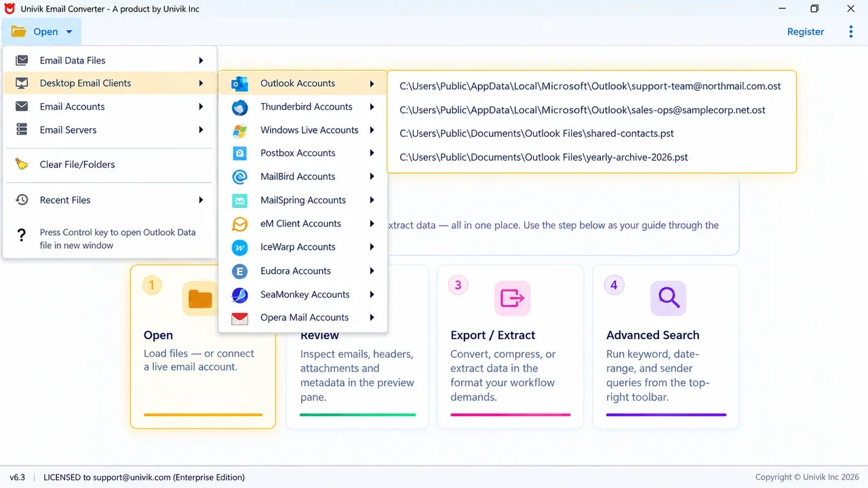Open sales-ops@samplecorp.net.ost file path
Viewport: 868px width, 488px height.
point(583,110)
